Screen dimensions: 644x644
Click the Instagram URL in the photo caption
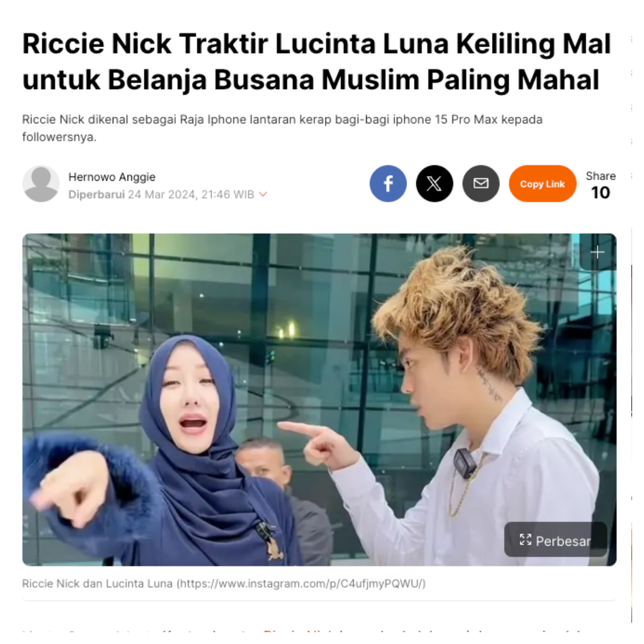coord(301,584)
